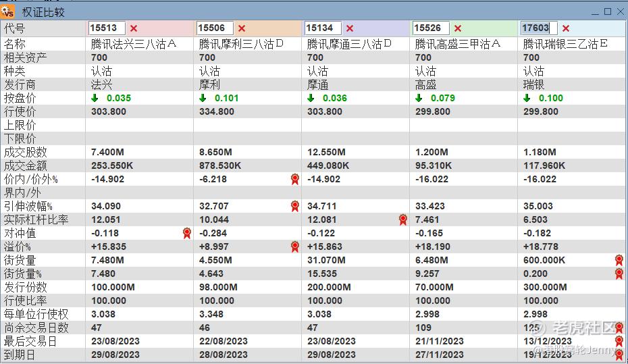Click the green down arrow beside 0.035
Screen dimensions: 628x364
tap(95, 98)
